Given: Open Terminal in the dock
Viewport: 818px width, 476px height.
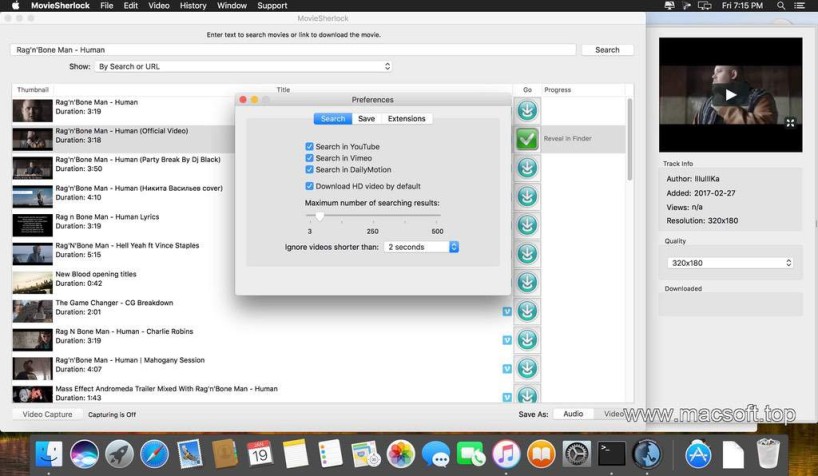Looking at the screenshot, I should (611, 453).
